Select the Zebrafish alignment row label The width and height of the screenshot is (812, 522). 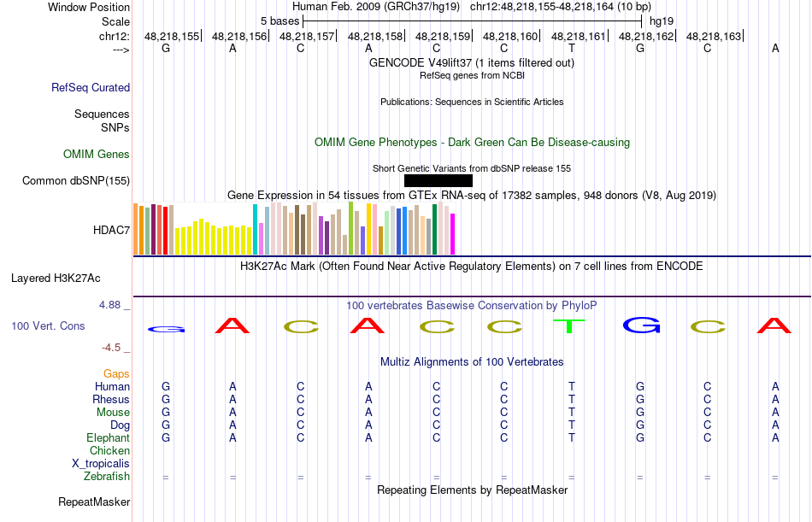pos(107,477)
